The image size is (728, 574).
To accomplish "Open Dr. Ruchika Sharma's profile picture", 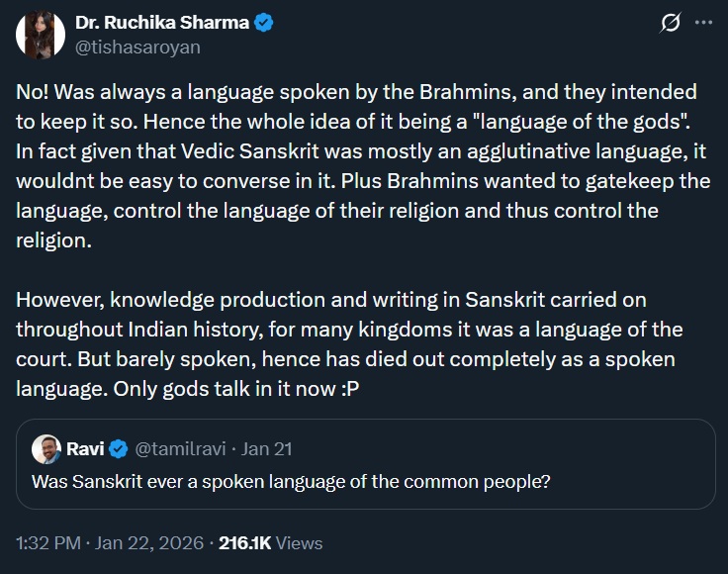I will coord(40,34).
